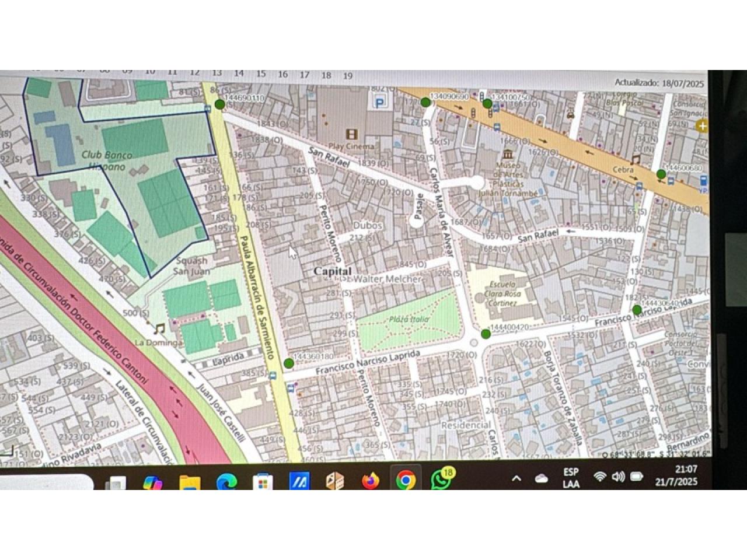Click the 'Club Banco Hispano' label
This screenshot has width=747, height=560.
106,161
